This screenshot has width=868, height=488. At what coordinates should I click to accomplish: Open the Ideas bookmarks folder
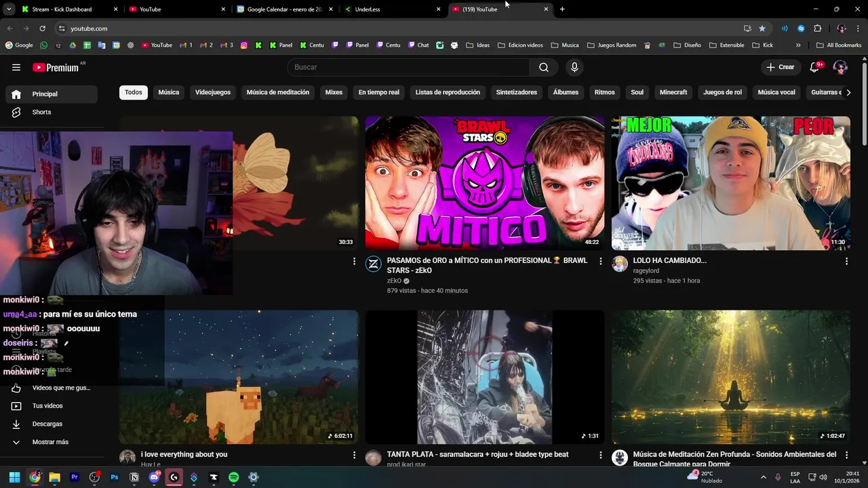[x=477, y=45]
